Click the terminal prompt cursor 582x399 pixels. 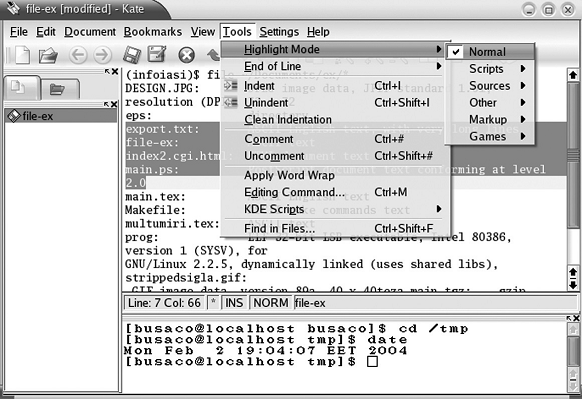point(372,362)
